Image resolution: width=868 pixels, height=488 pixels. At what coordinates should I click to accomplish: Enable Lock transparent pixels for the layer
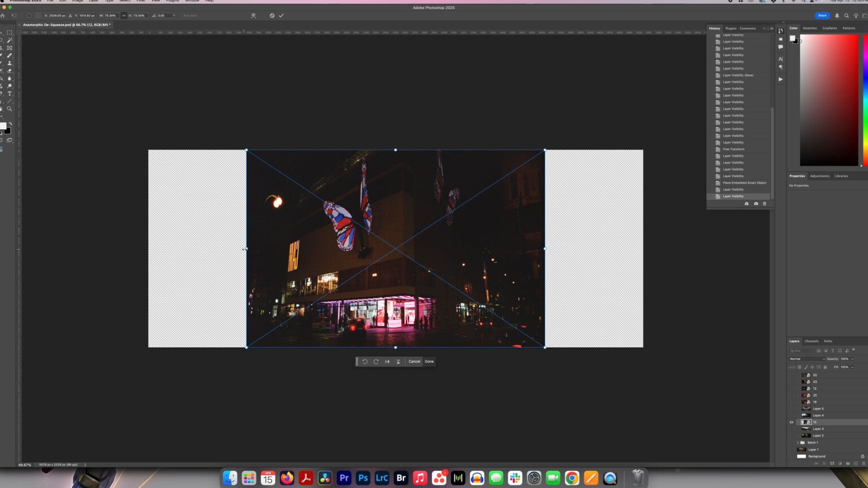point(799,367)
